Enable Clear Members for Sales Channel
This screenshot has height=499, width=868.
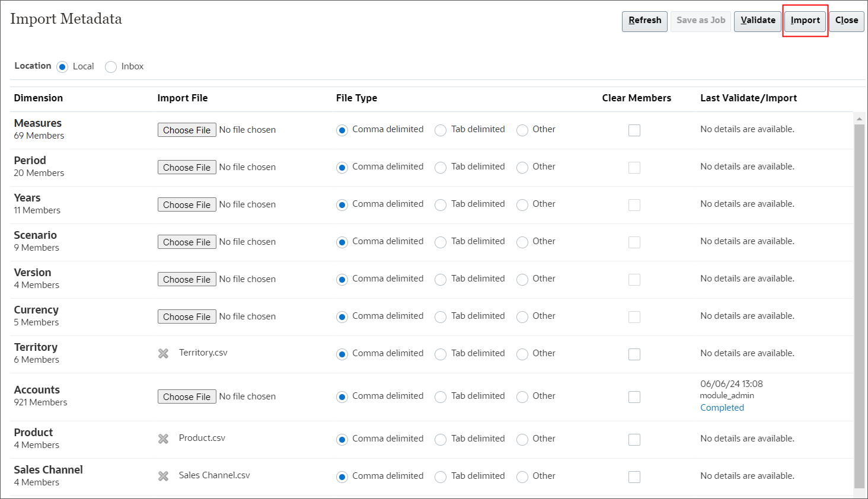[634, 476]
